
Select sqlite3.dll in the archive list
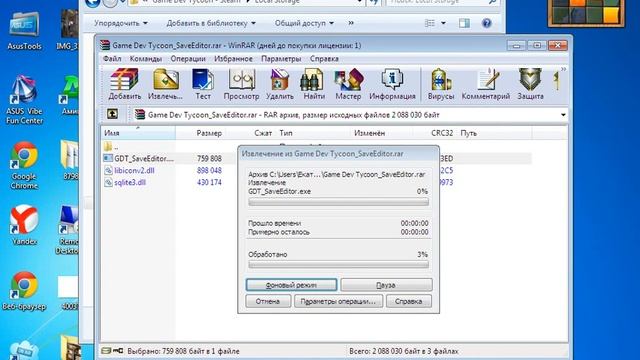125,182
